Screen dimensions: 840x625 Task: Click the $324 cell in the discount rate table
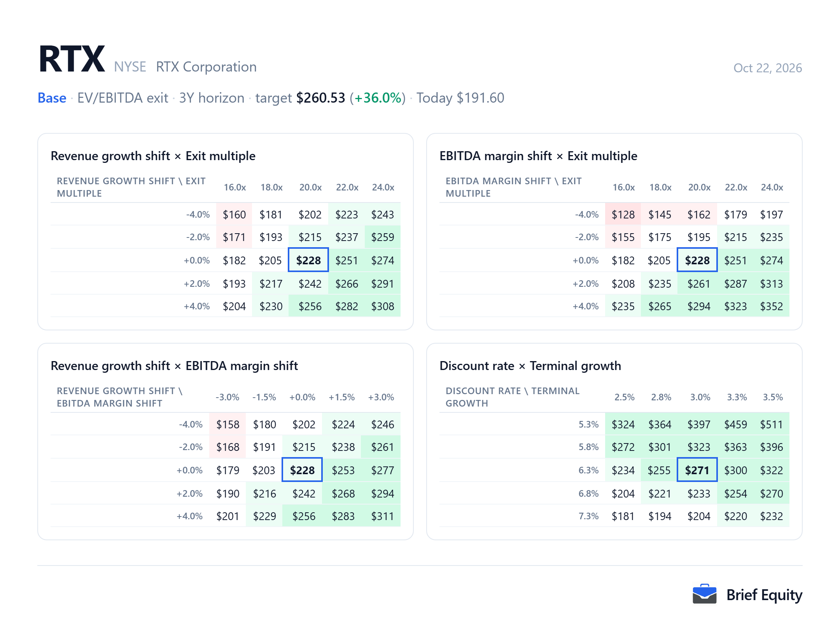[x=623, y=424]
